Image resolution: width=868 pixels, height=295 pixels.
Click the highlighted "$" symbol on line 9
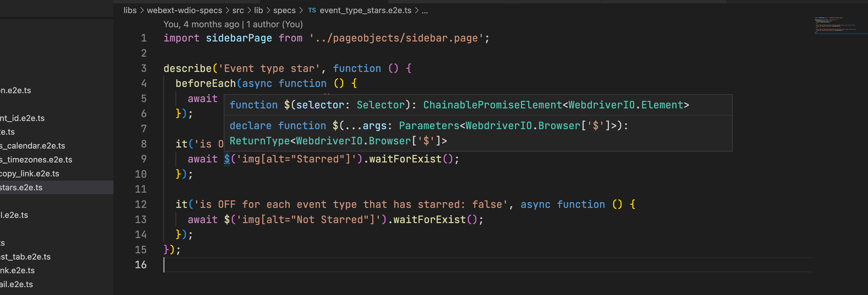226,159
